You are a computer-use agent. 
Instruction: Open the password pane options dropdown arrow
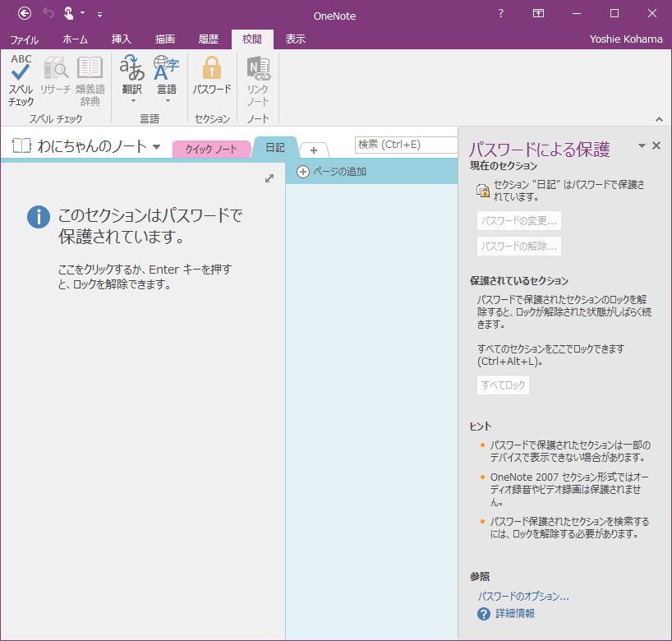[x=642, y=145]
